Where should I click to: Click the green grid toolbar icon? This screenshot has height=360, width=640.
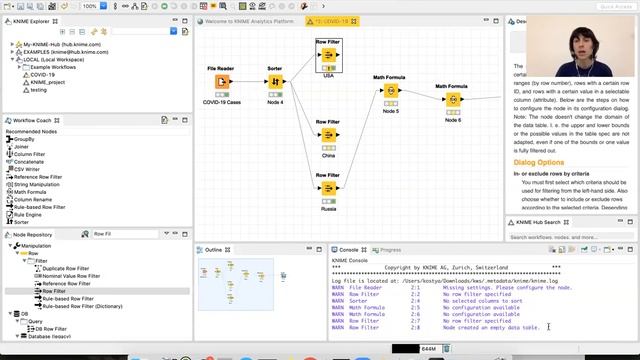click(x=242, y=6)
